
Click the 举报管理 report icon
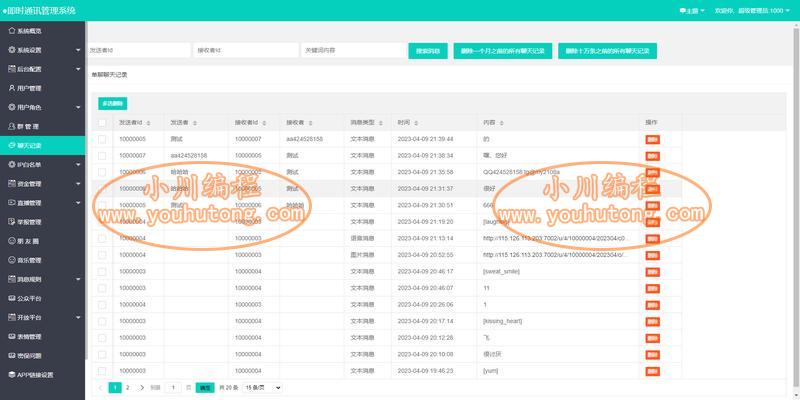pyautogui.click(x=12, y=222)
